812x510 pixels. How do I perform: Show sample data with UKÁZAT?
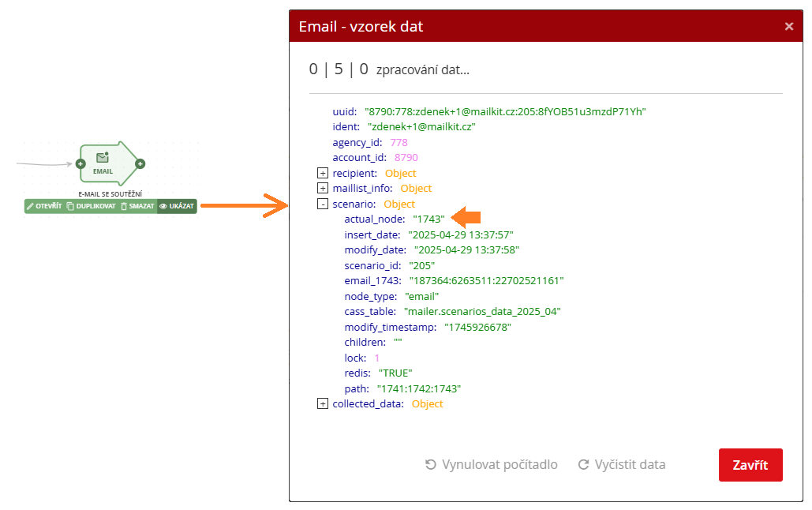pyautogui.click(x=177, y=206)
